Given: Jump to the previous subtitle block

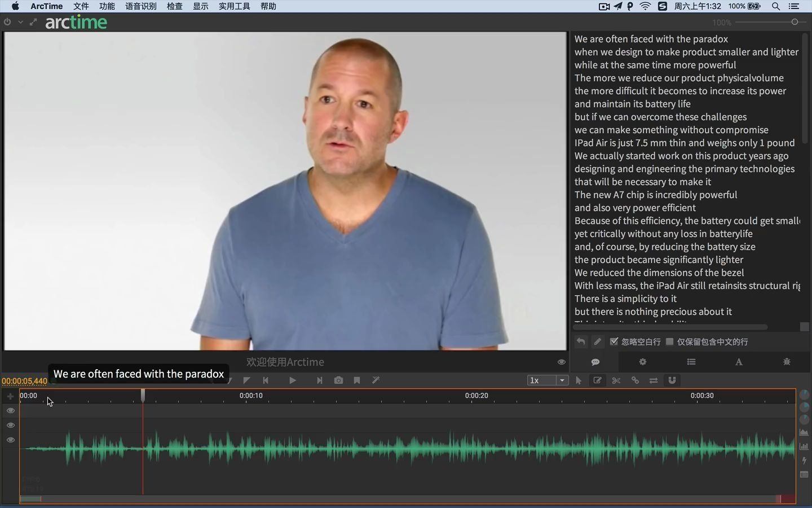Looking at the screenshot, I should coord(266,380).
